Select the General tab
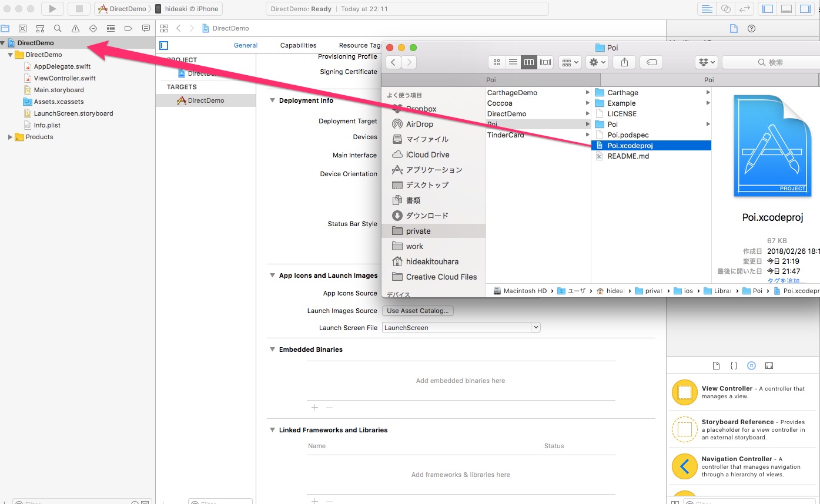820x504 pixels. [246, 45]
